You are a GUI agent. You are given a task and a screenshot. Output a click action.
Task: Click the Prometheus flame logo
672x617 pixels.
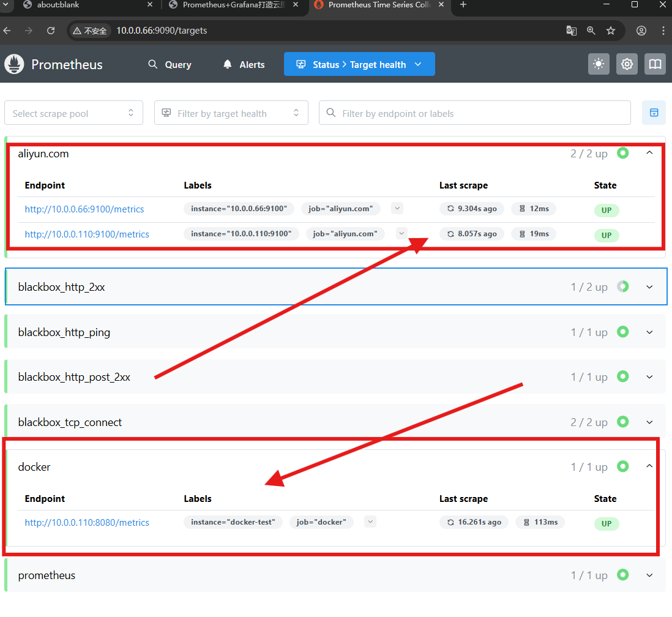tap(14, 64)
